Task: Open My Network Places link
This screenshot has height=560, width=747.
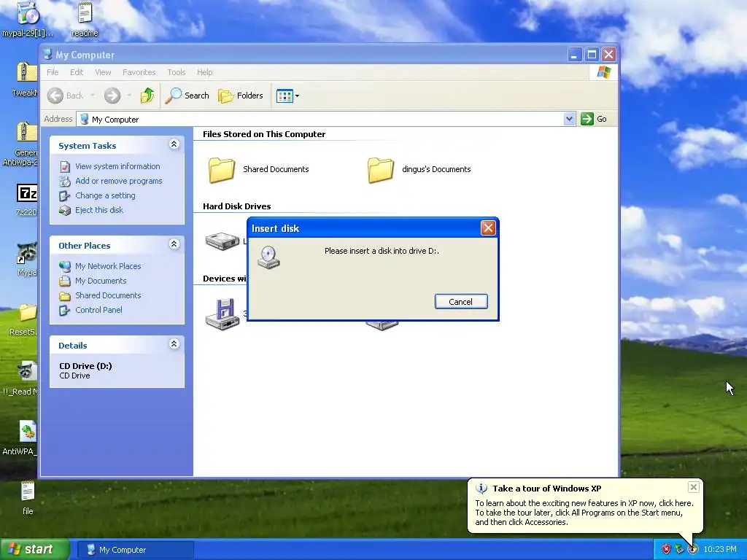Action: [108, 266]
